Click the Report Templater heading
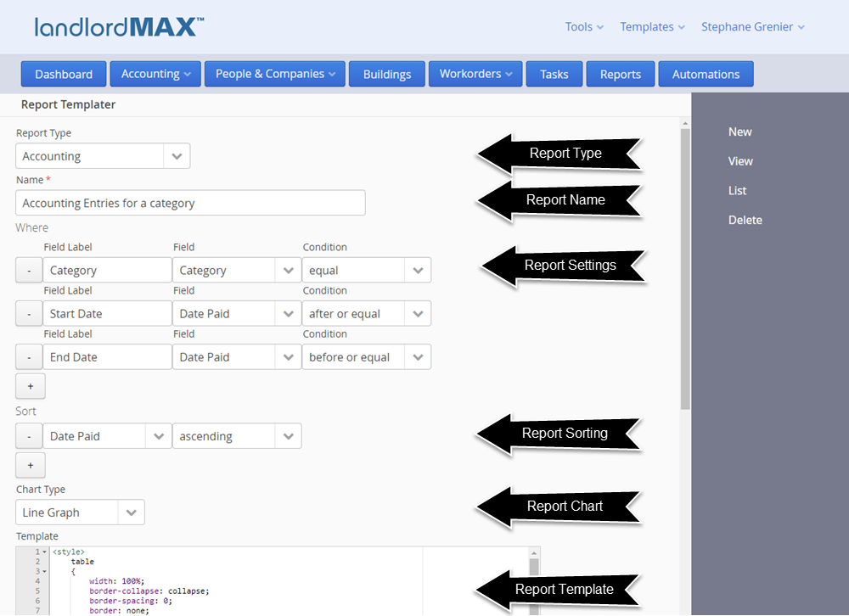 click(x=68, y=104)
